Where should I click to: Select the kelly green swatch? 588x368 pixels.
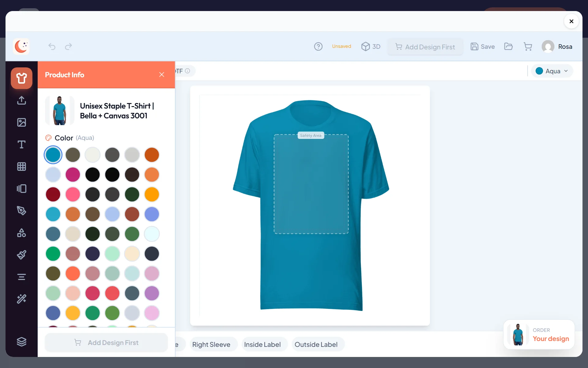point(53,254)
